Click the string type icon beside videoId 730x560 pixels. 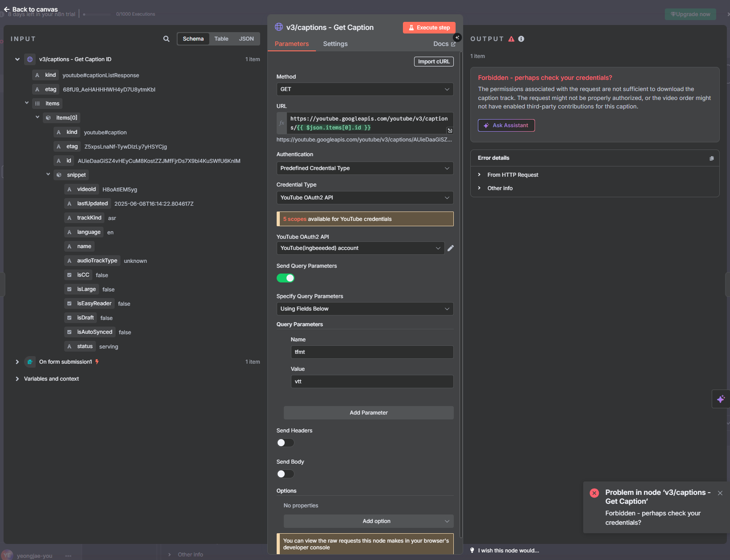pyautogui.click(x=69, y=189)
